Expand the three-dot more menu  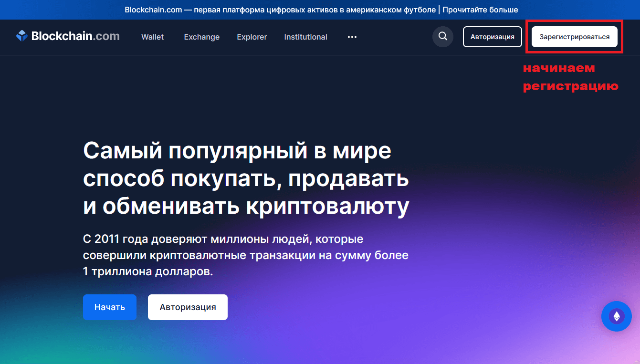(x=352, y=37)
